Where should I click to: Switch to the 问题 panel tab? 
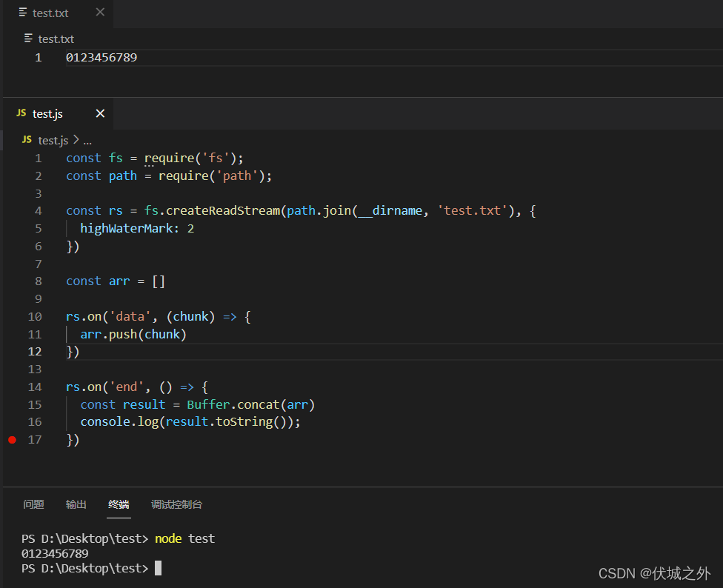(x=34, y=504)
